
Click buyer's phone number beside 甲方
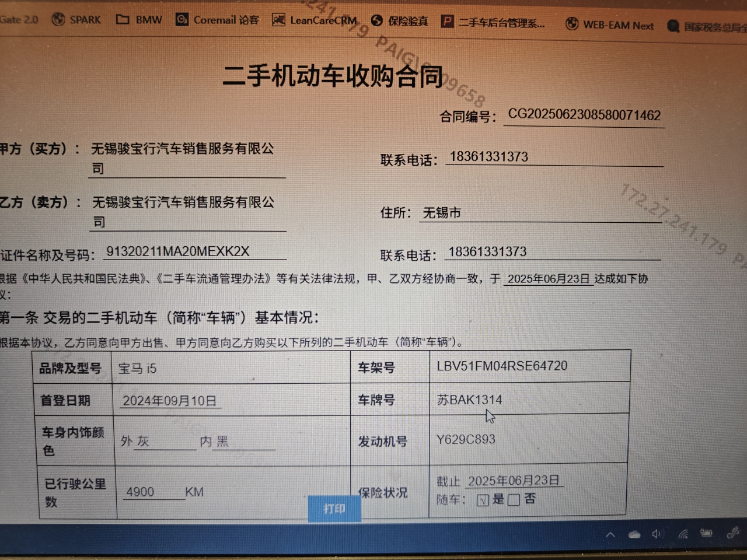click(488, 157)
